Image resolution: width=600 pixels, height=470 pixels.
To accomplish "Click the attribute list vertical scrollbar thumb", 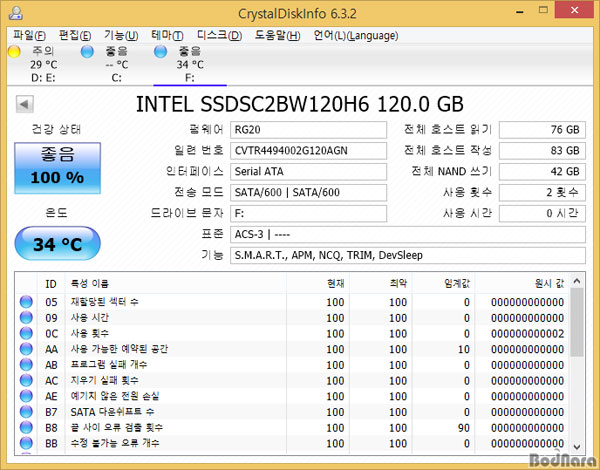I will (577, 323).
